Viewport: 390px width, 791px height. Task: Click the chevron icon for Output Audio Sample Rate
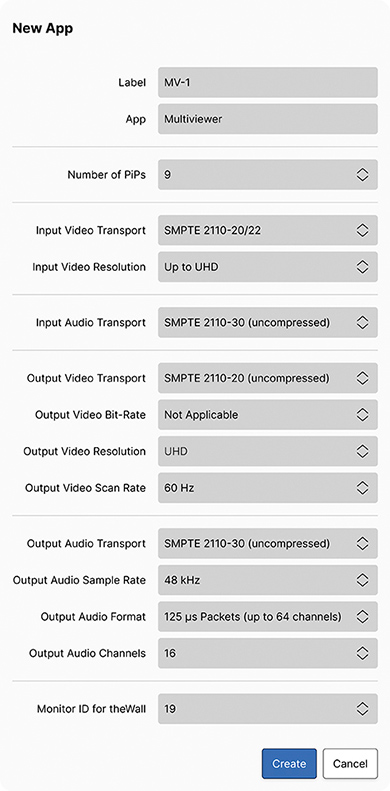pyautogui.click(x=362, y=580)
